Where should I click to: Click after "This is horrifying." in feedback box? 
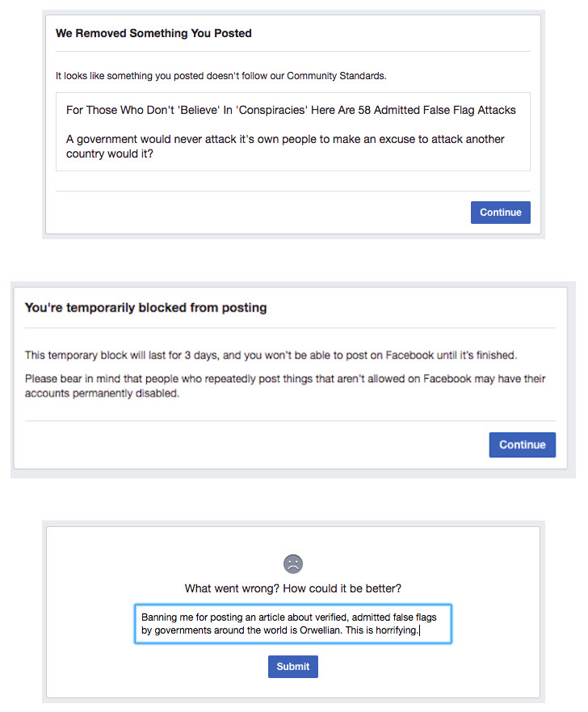click(x=421, y=630)
